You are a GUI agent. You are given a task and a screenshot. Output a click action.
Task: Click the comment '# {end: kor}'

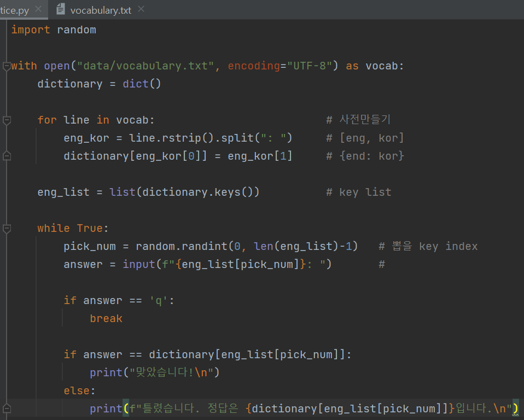(365, 156)
